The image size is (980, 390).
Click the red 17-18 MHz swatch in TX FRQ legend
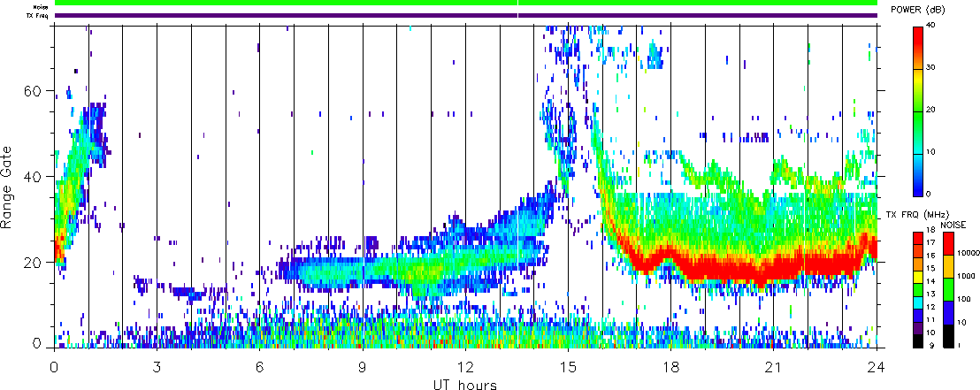pos(917,238)
